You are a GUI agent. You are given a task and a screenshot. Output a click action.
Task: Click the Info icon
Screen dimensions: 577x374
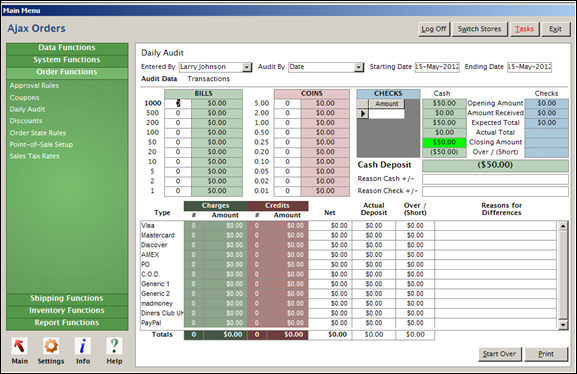(x=83, y=346)
